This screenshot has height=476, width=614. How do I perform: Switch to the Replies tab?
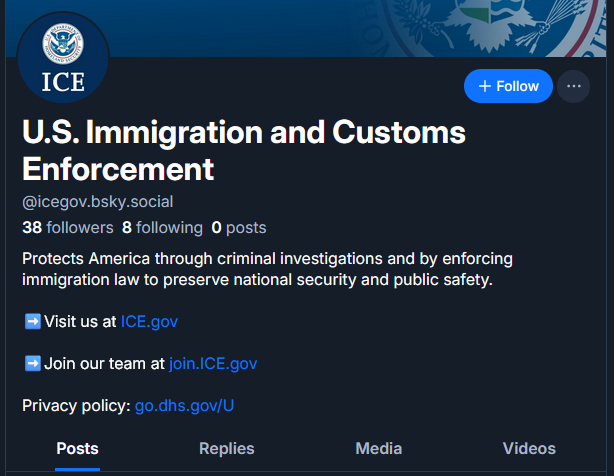(x=227, y=449)
